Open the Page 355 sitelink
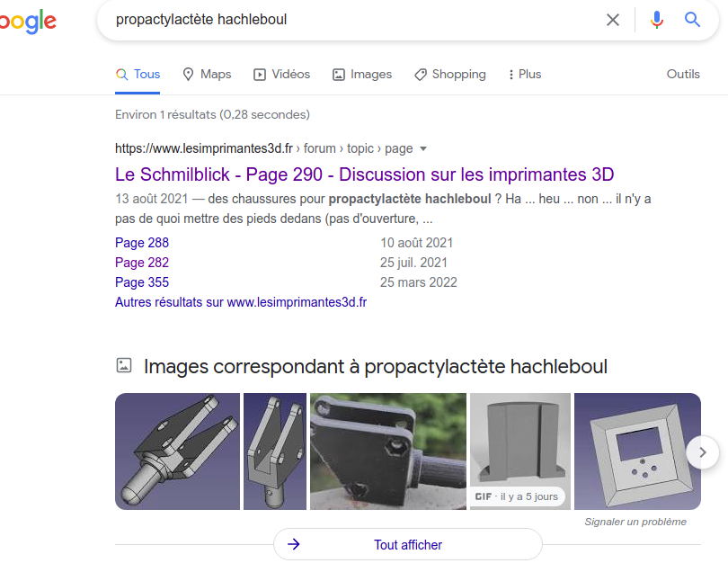728x572 pixels. [x=142, y=282]
